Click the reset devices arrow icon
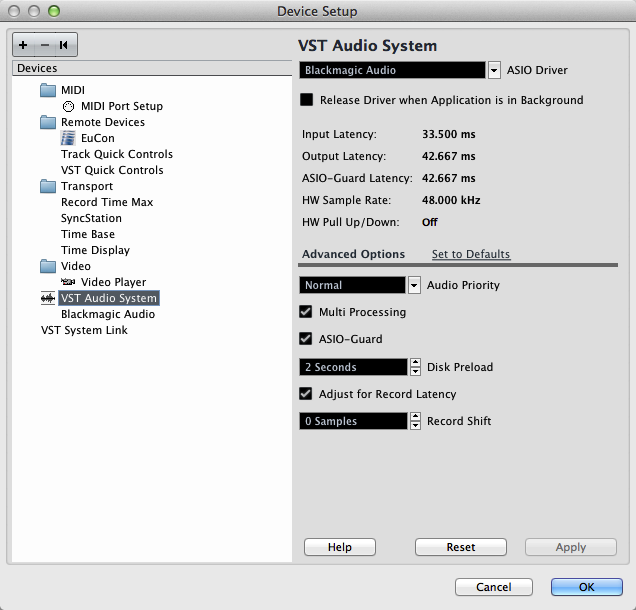 click(64, 45)
